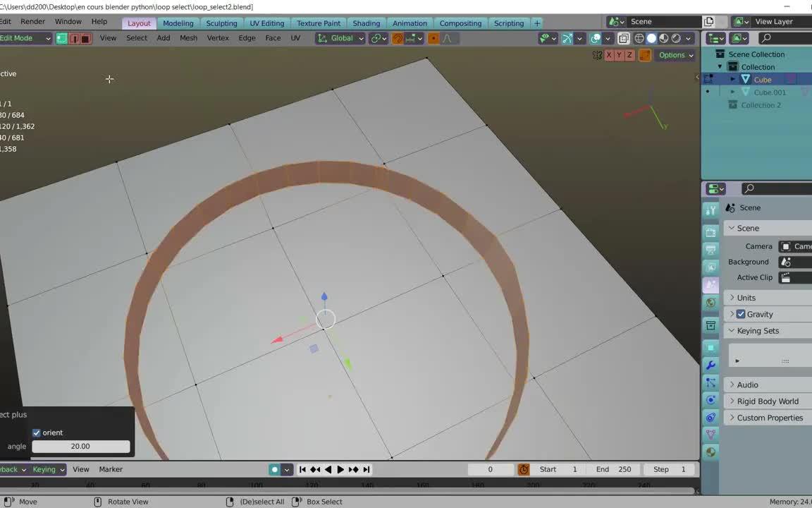The width and height of the screenshot is (812, 508).
Task: Open the Global transform orientation dropdown
Action: tap(342, 38)
